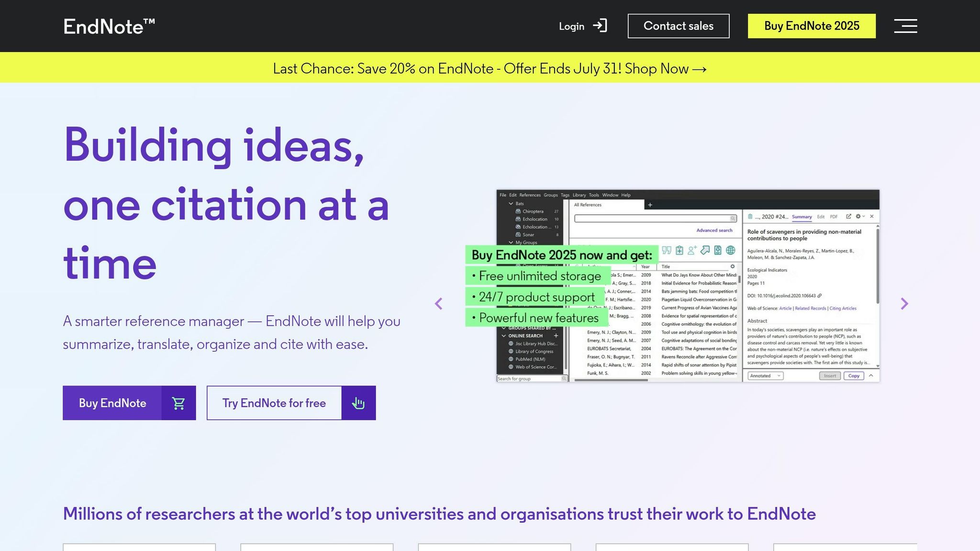This screenshot has width=980, height=551.
Task: Click the column settings gear icon
Action: coord(732,266)
